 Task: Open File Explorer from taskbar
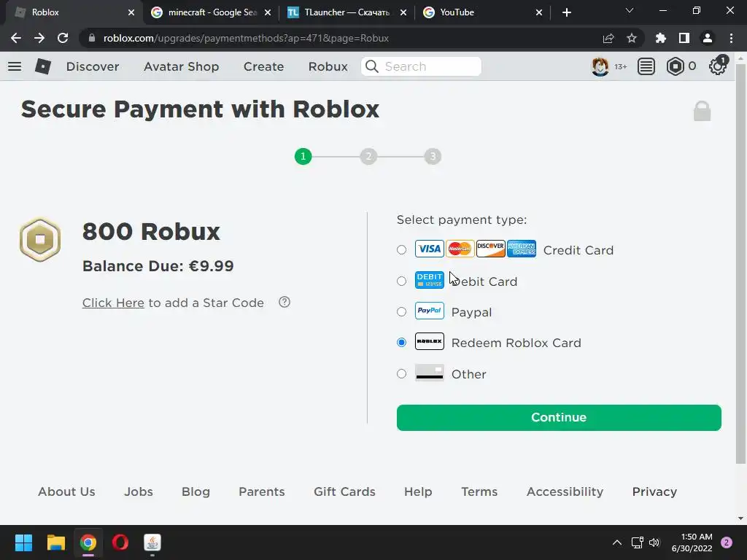click(55, 542)
